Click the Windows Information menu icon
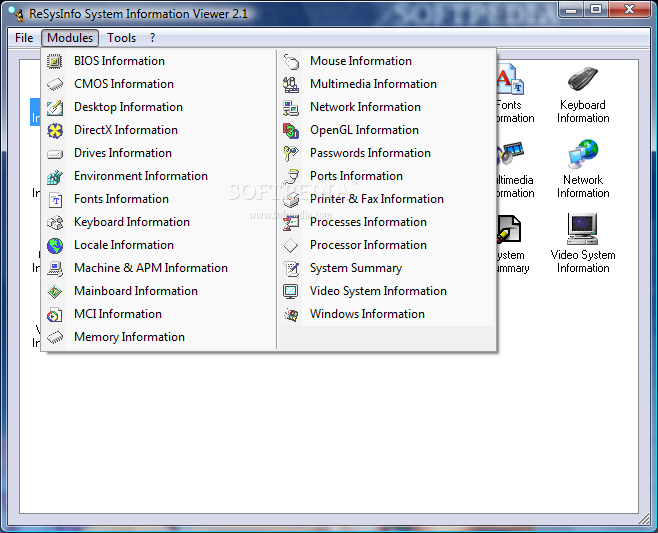Screen dimensions: 658x533 (291, 315)
